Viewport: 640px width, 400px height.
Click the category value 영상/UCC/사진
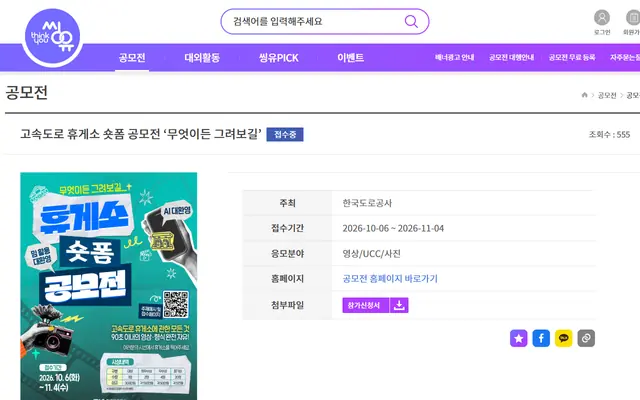pyautogui.click(x=371, y=253)
